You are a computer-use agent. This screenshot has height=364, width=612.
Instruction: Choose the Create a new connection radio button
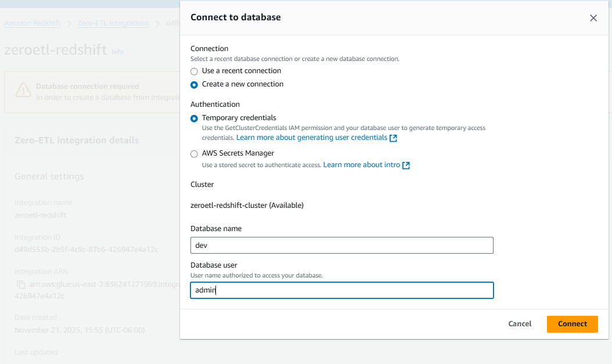point(194,85)
